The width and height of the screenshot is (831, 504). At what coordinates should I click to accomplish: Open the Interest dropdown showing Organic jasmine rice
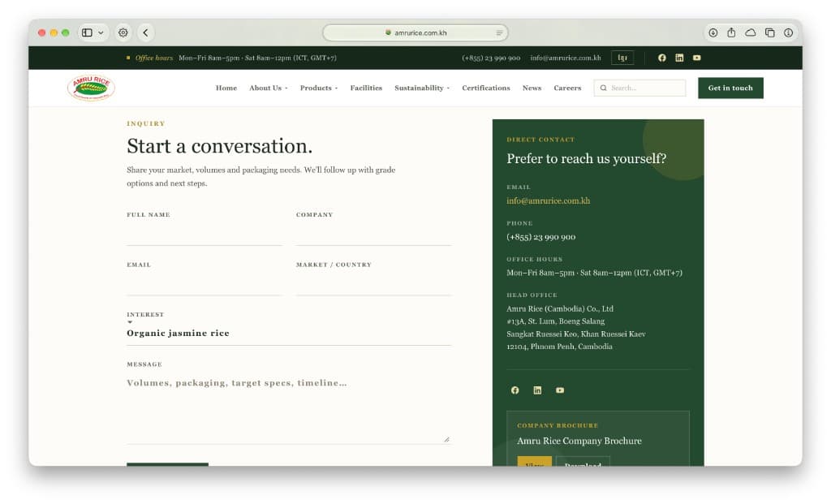click(x=289, y=333)
